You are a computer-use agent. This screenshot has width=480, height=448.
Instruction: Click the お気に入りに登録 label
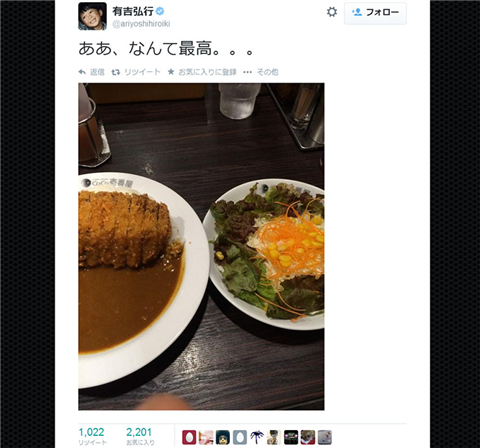[x=207, y=72]
